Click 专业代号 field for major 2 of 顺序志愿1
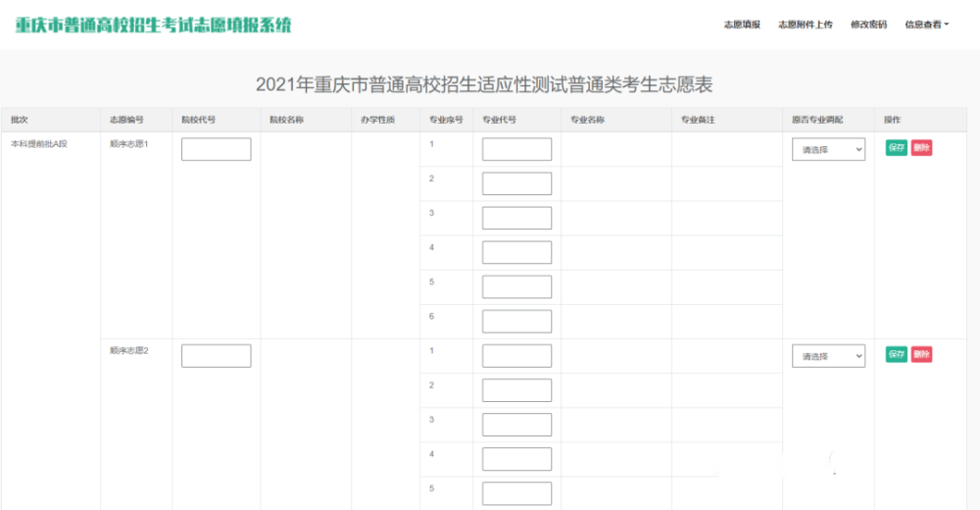Viewport: 980px width, 510px height. [x=516, y=183]
